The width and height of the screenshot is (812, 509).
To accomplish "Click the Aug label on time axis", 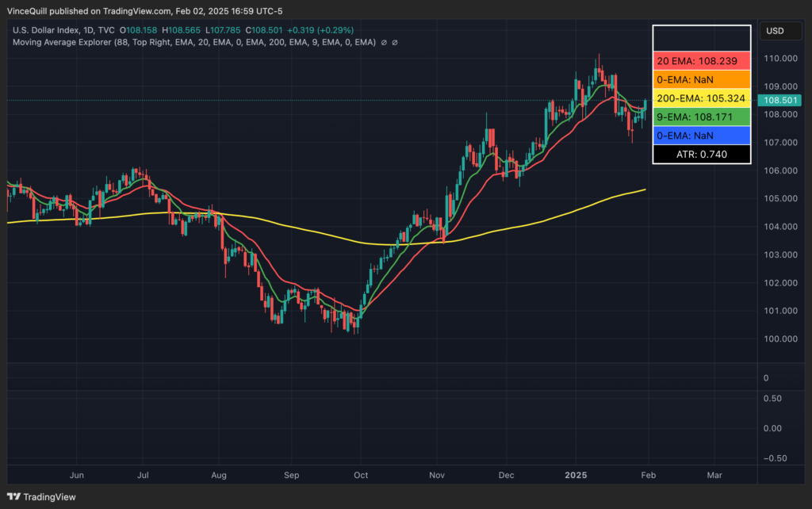I will (x=220, y=475).
